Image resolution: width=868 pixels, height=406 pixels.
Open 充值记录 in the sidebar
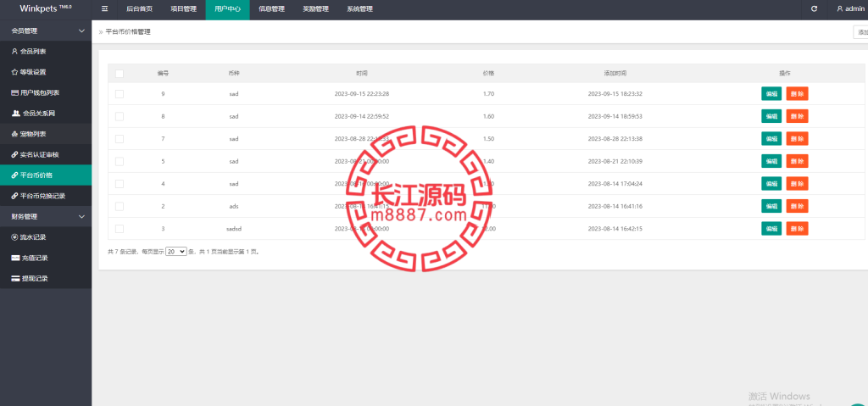pos(46,258)
